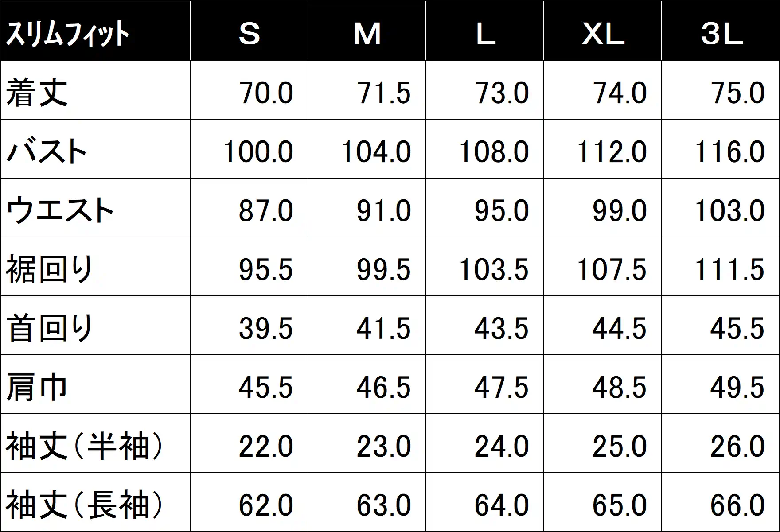Click the 首回り row label
Viewport: 780px width, 532px height.
point(95,326)
